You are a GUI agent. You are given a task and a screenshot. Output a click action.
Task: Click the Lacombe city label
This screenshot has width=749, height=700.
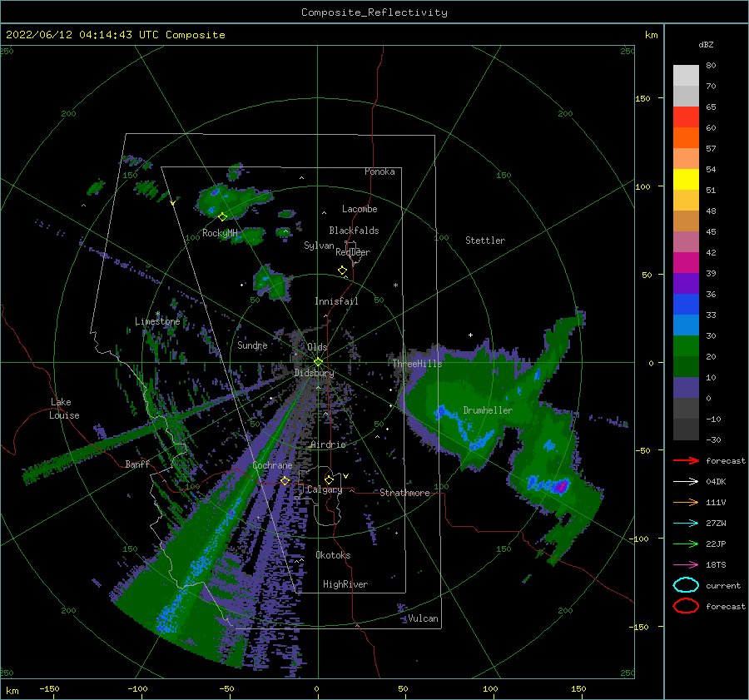click(360, 209)
